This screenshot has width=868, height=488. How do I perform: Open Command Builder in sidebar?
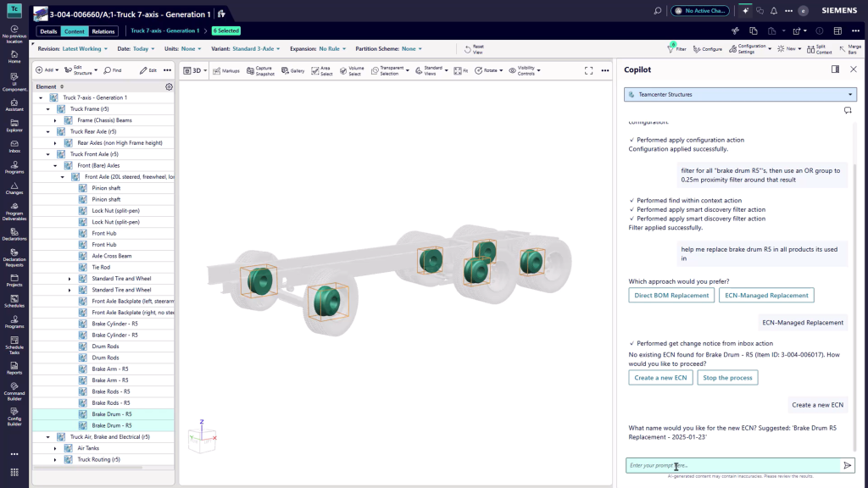click(14, 391)
